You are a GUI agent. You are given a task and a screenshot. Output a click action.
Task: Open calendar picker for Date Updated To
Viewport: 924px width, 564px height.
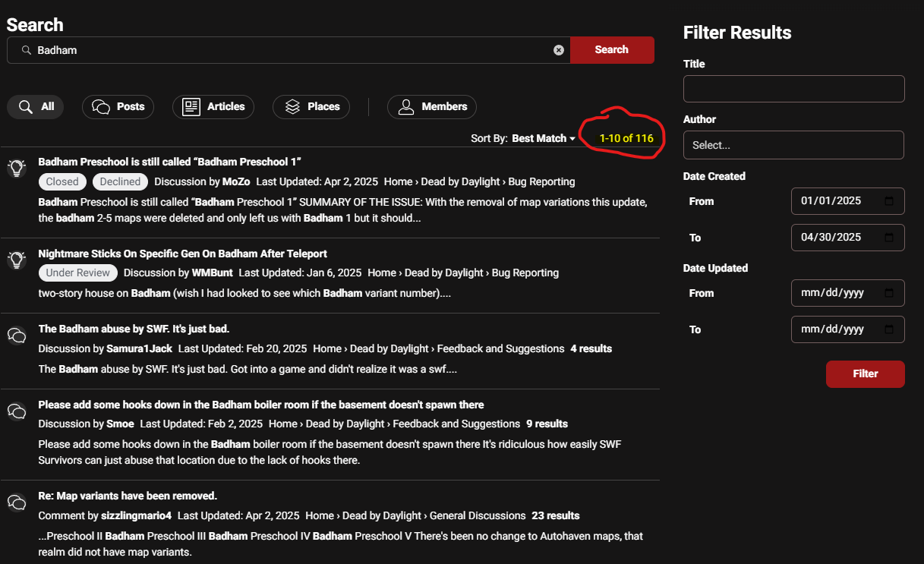[890, 329]
